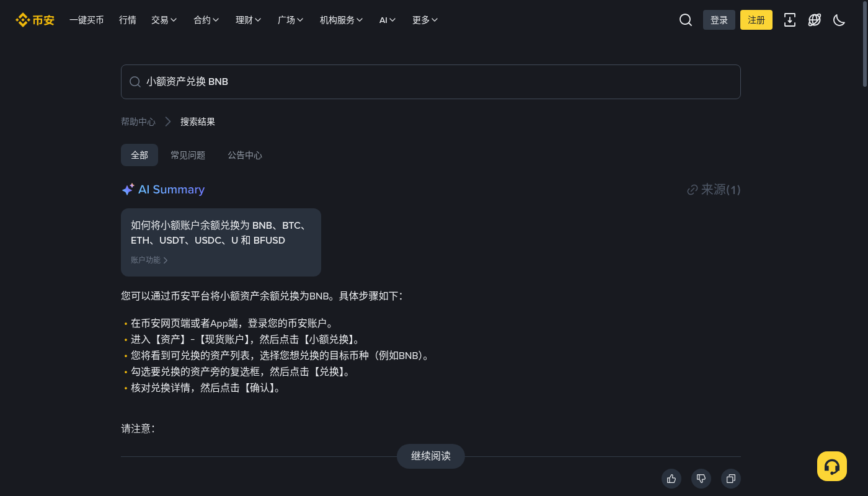The image size is (868, 496).
Task: Click the 登录 button
Action: pos(719,20)
